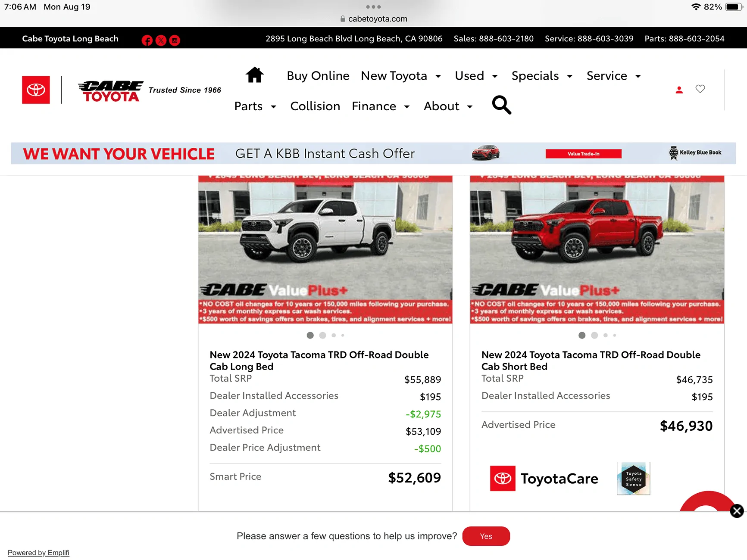View saved vehicles heart icon

[700, 89]
